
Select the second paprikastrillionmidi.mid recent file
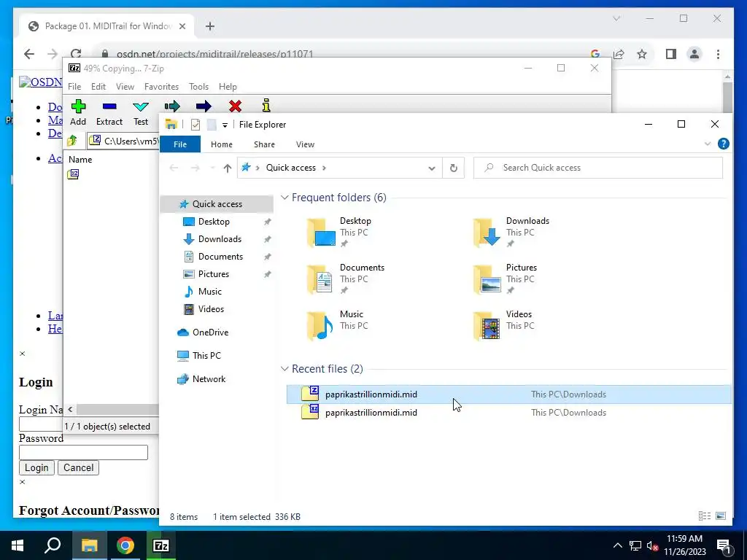(508, 413)
